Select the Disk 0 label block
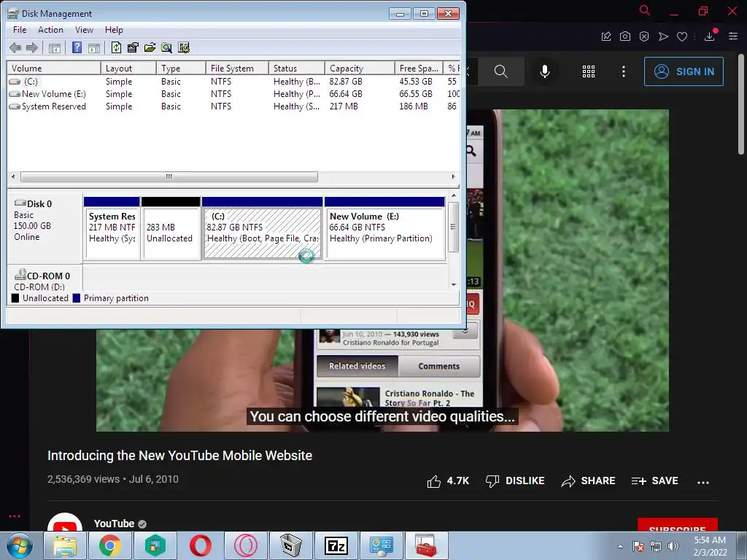 pyautogui.click(x=44, y=227)
